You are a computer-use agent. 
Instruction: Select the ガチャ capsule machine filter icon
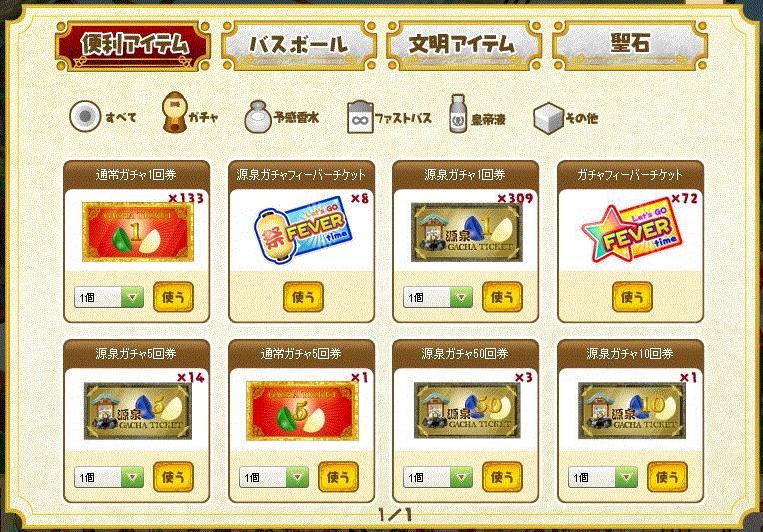[x=175, y=113]
